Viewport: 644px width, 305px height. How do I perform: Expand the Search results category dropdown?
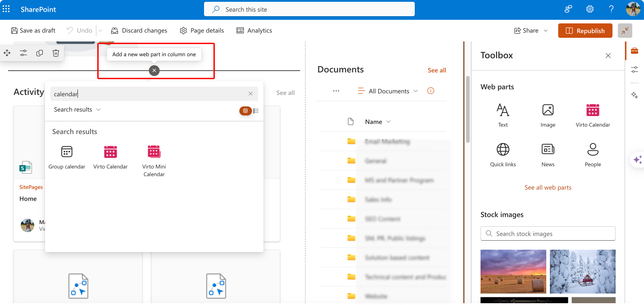77,109
